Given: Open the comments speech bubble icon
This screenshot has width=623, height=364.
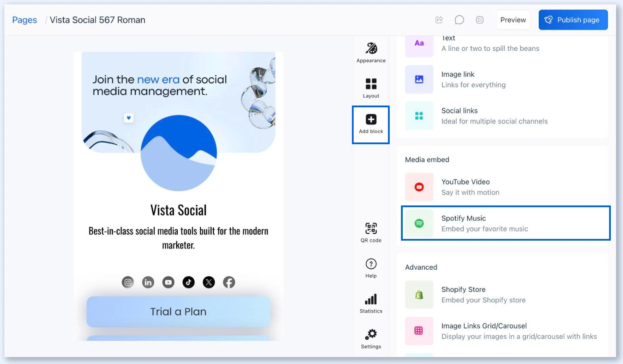Looking at the screenshot, I should point(459,20).
